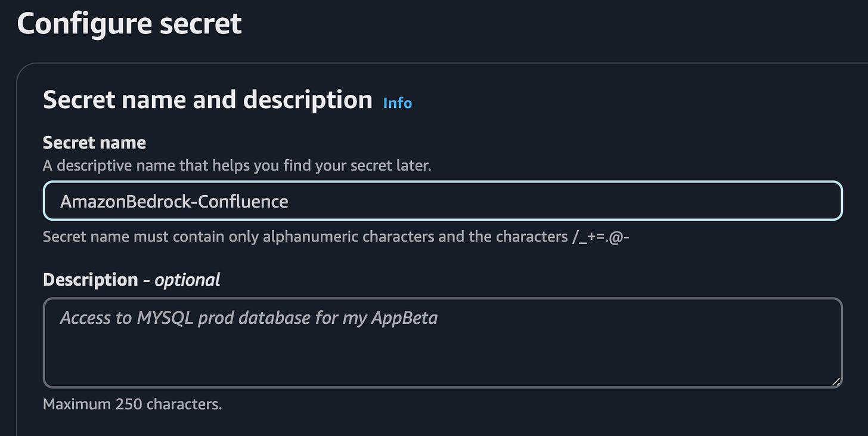Click the 'Secret name' field label
This screenshot has height=436, width=868.
[x=94, y=143]
